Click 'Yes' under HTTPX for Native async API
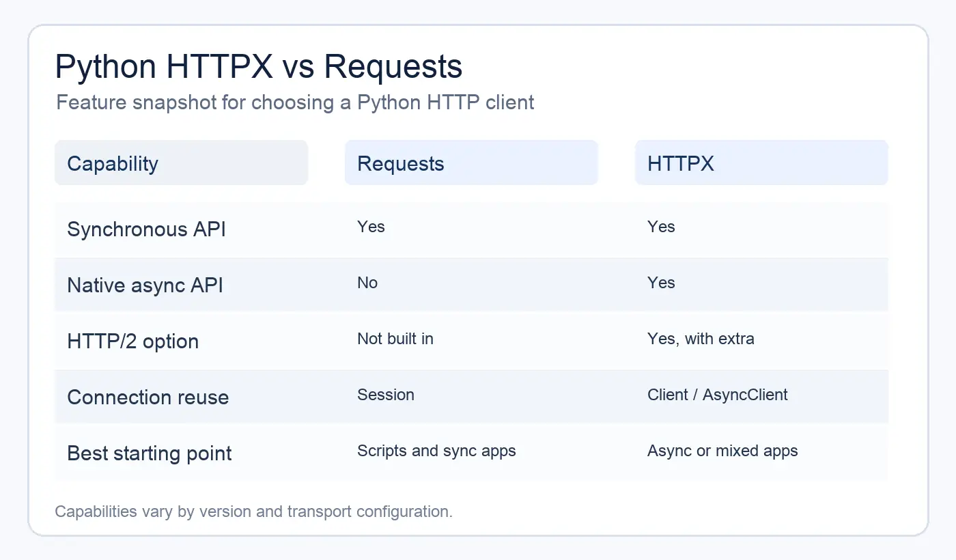956x560 pixels. pos(661,283)
